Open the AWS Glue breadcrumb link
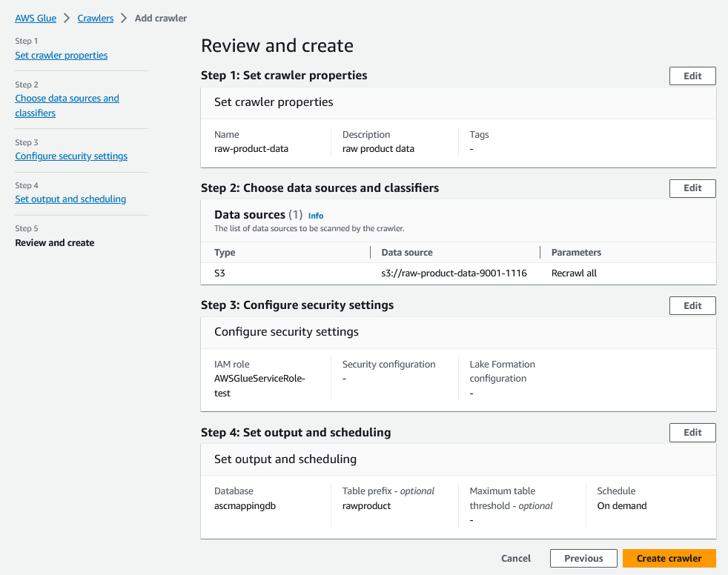This screenshot has height=575, width=728. pyautogui.click(x=36, y=18)
